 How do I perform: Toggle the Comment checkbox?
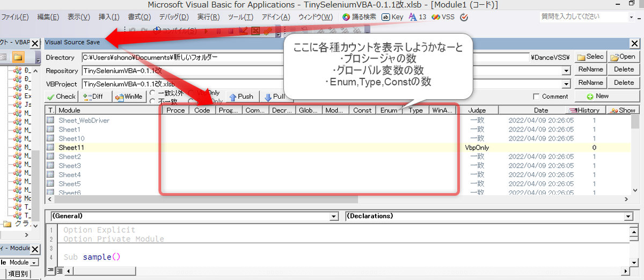(536, 97)
